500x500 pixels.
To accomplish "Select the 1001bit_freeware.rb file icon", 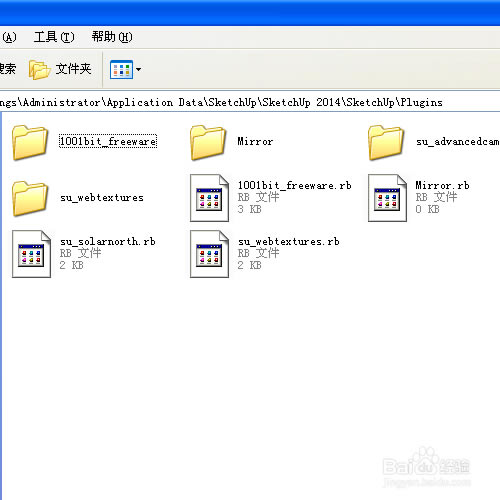I will coord(209,198).
